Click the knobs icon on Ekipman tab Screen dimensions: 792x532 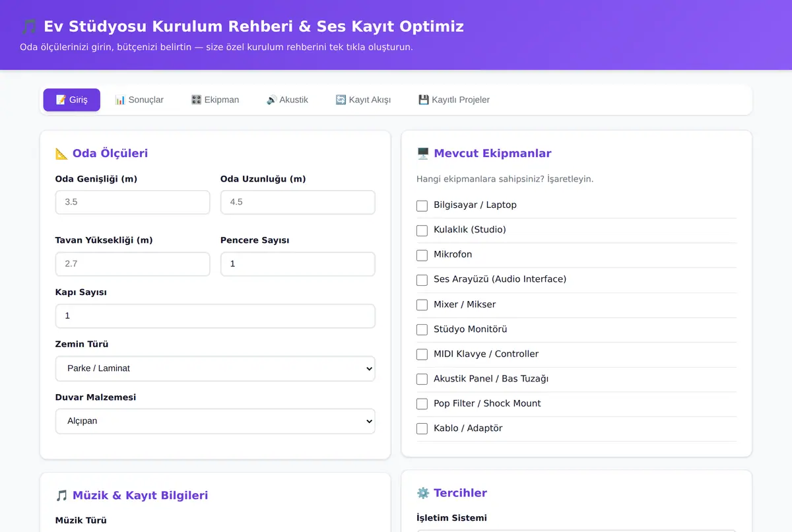pyautogui.click(x=197, y=100)
